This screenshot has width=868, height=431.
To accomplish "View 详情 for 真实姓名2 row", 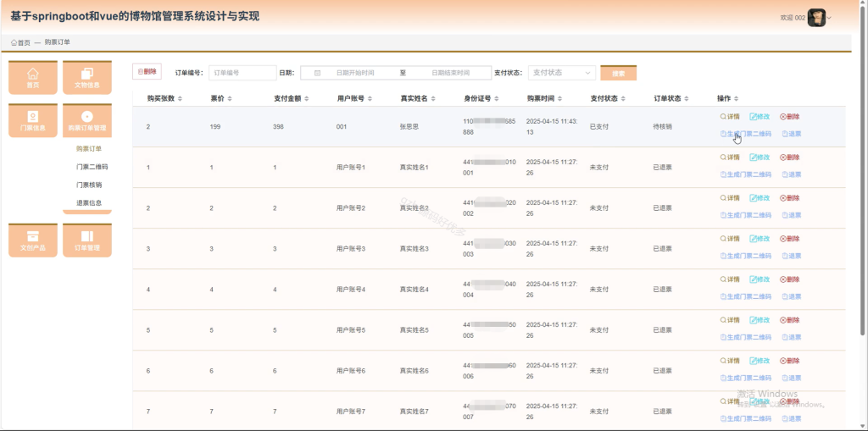I will tap(730, 198).
